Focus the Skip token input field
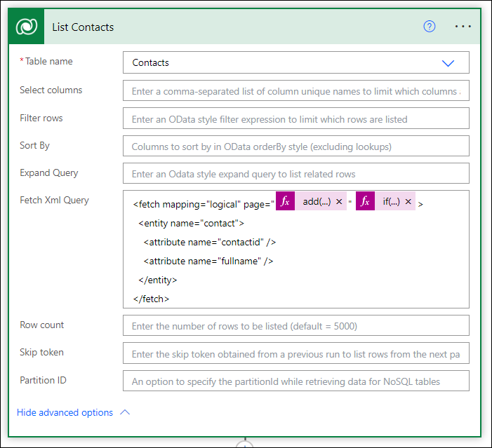Screen dimensions: 492x448 coord(296,353)
